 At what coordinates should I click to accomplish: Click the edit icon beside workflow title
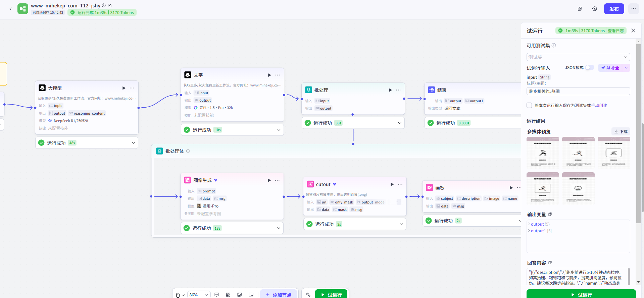pyautogui.click(x=110, y=5)
